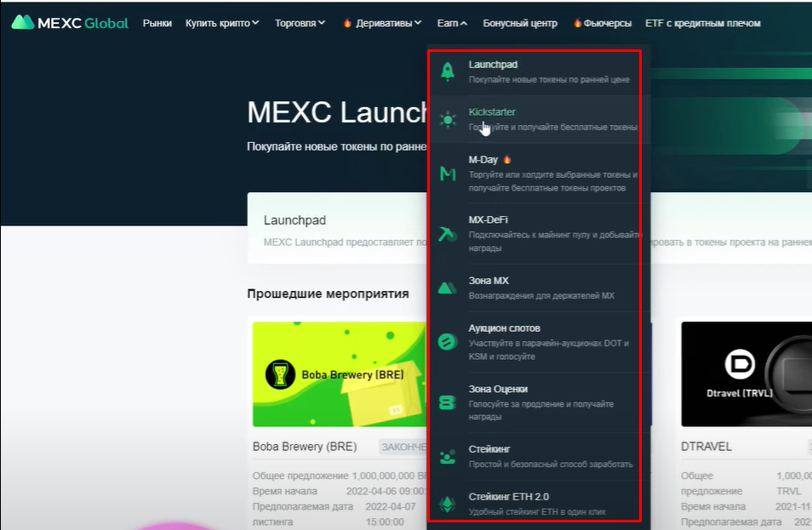Click the fire icon next to Деривативы
The height and width of the screenshot is (530, 812).
pos(347,23)
